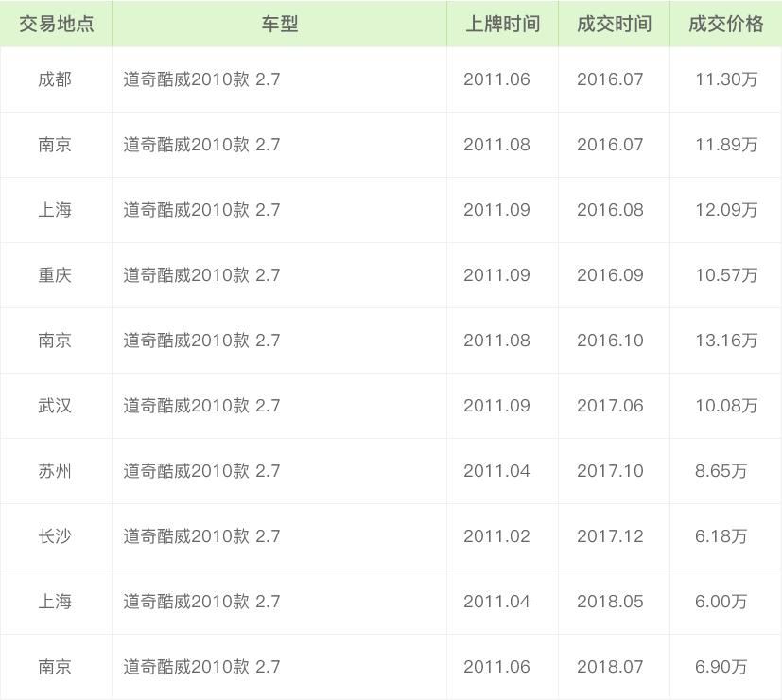Click deal date 2018.07
The image size is (782, 700).
[x=610, y=667]
